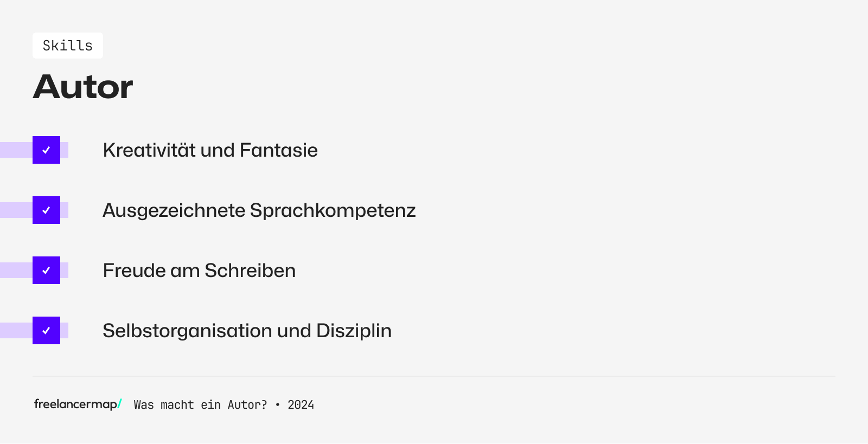
Task: Toggle the Kreativität und Fantasie checkbox
Action: (x=46, y=150)
